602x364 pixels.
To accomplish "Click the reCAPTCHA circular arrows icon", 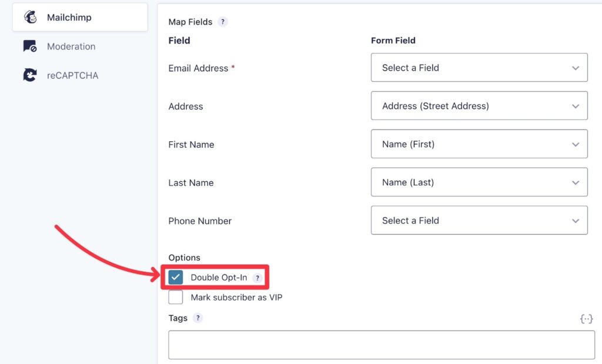I will [30, 75].
